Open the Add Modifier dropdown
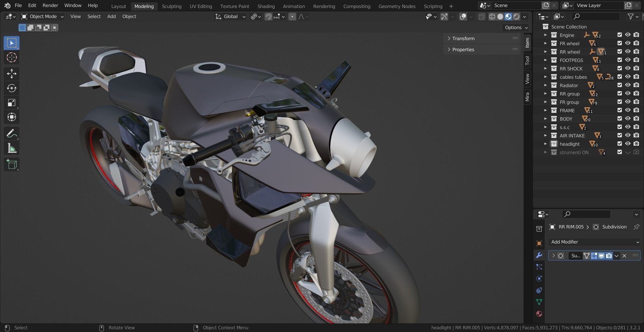The image size is (644, 332). (594, 242)
